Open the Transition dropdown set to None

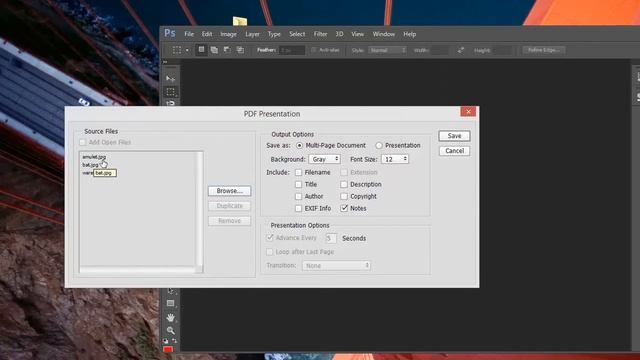pos(336,266)
